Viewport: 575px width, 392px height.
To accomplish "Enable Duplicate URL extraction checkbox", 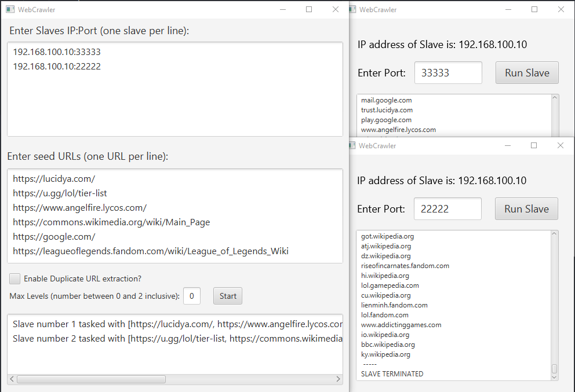I will (14, 279).
